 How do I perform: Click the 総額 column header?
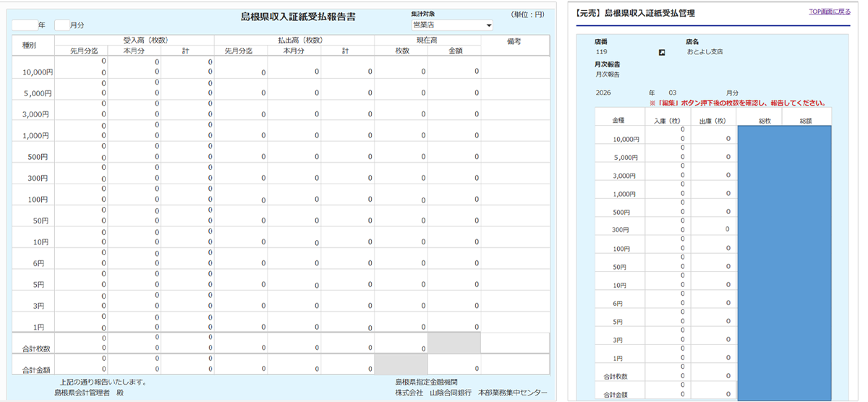807,121
